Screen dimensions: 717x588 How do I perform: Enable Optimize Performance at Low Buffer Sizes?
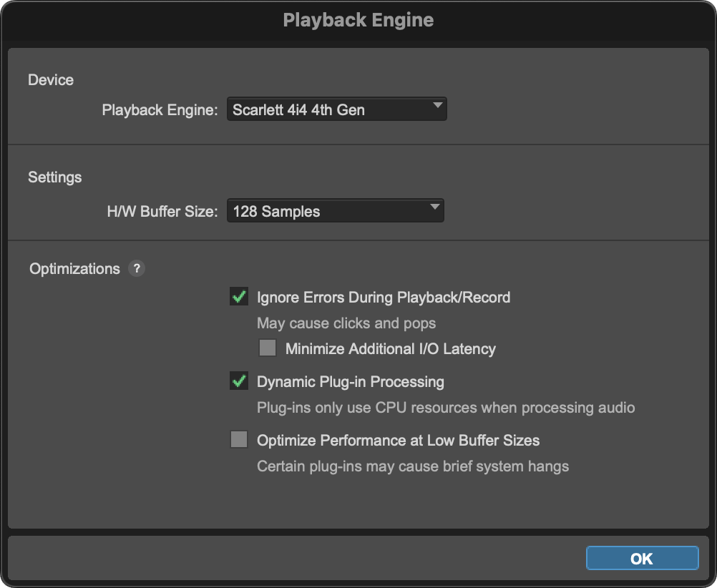click(239, 440)
